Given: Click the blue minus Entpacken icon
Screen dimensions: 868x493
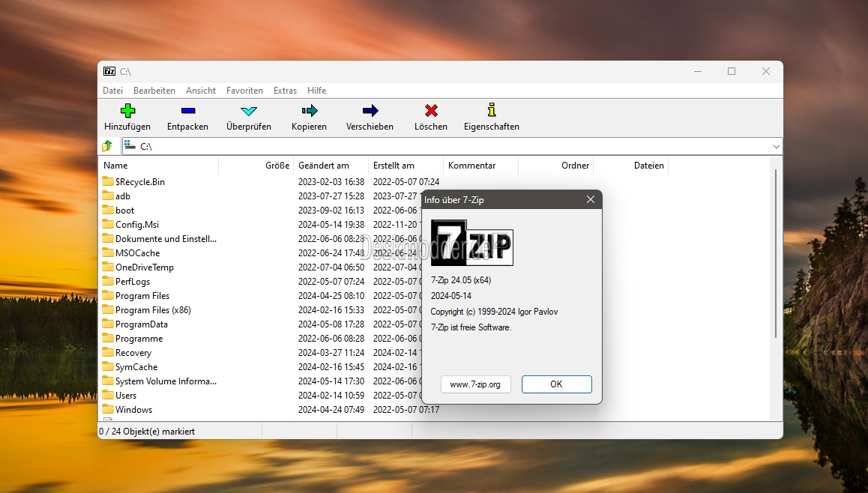Looking at the screenshot, I should tap(187, 111).
